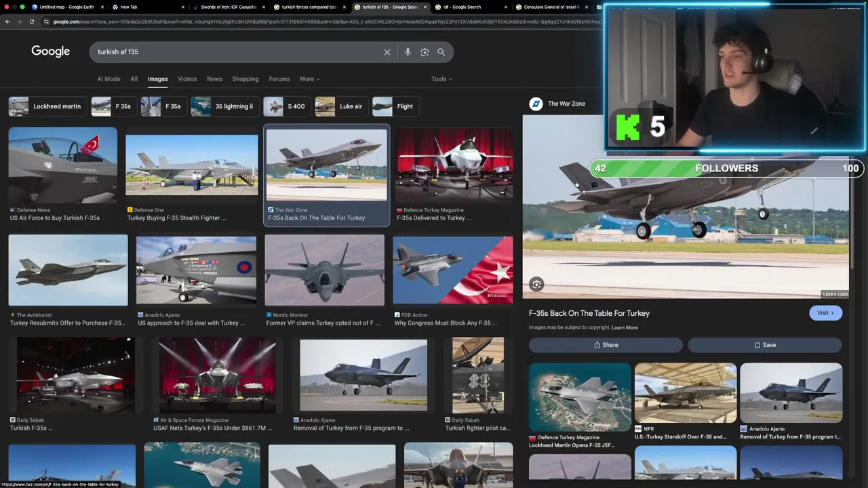Screen dimensions: 868x488
Task: Click The War Zone source name in preview
Action: click(x=566, y=104)
